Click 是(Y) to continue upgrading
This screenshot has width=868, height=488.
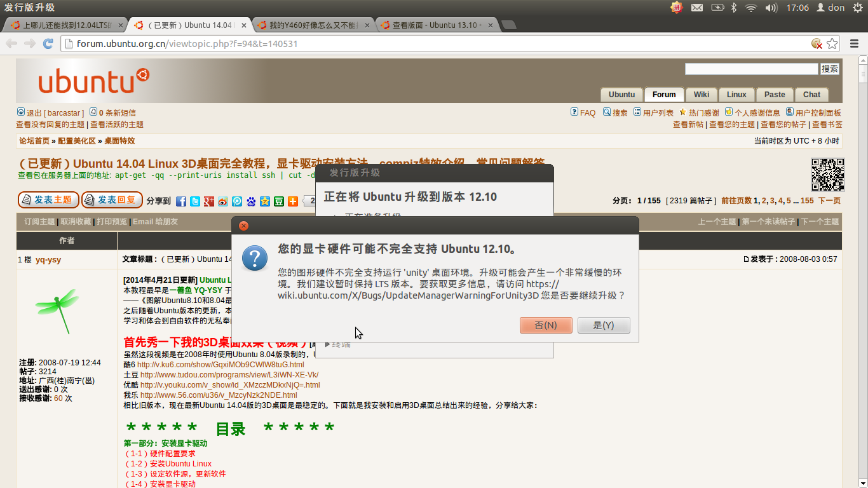click(604, 325)
